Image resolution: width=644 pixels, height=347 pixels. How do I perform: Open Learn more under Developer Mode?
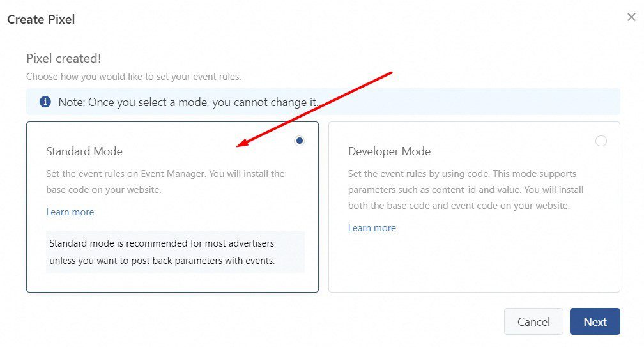coord(372,228)
